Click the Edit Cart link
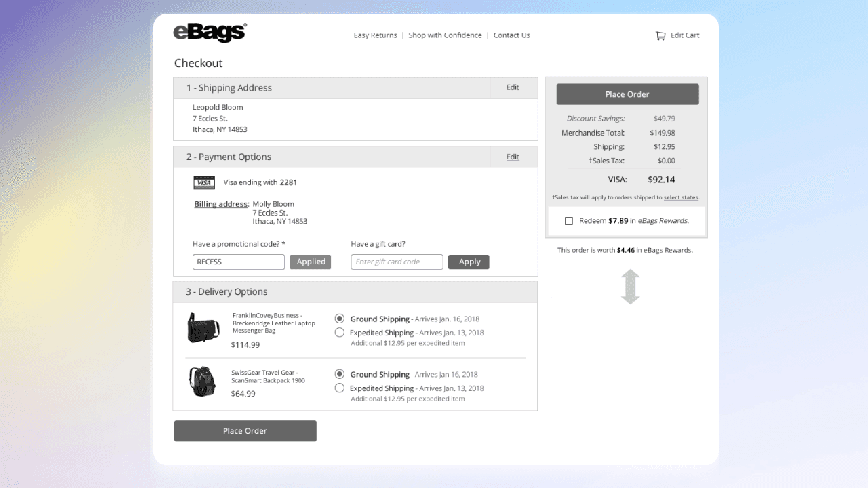Viewport: 868px width, 488px height. tap(685, 35)
